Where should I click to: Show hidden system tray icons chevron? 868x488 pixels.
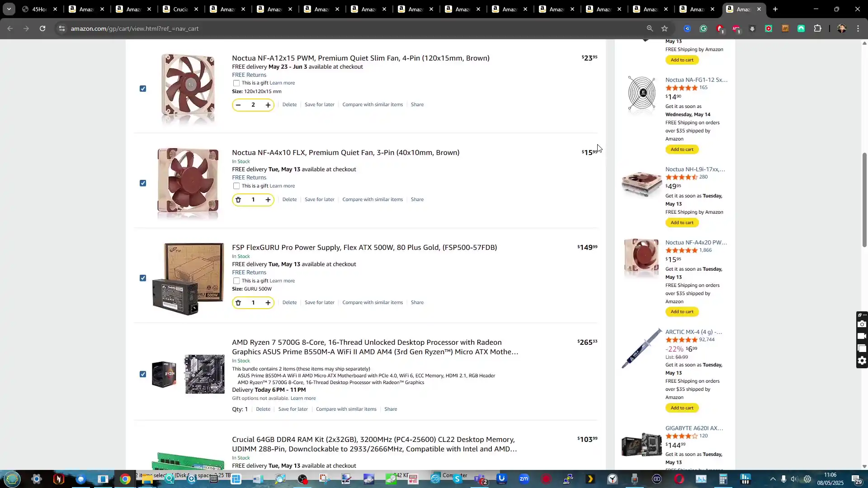click(773, 479)
